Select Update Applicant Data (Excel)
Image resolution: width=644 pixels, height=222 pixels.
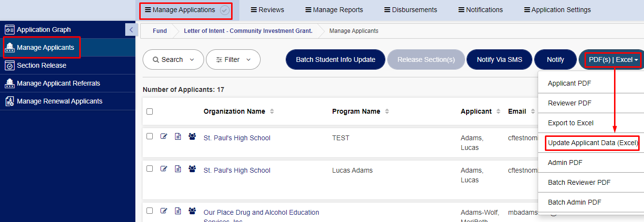[593, 143]
